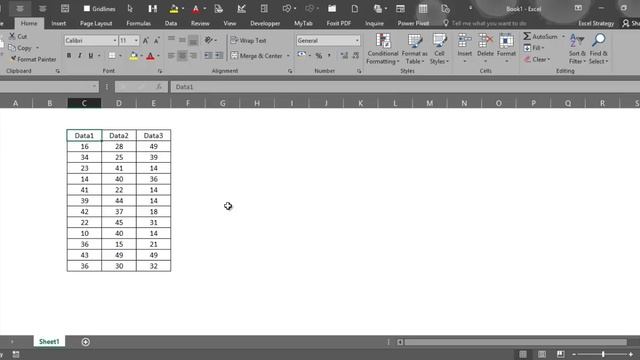Screen dimensions: 640x360
Task: Select the Sheet1 tab
Action: (x=49, y=342)
